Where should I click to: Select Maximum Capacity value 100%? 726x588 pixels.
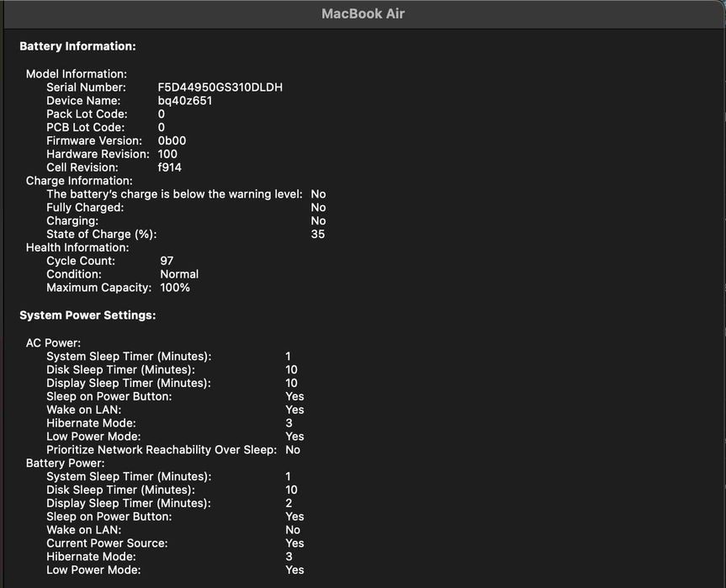click(x=175, y=288)
